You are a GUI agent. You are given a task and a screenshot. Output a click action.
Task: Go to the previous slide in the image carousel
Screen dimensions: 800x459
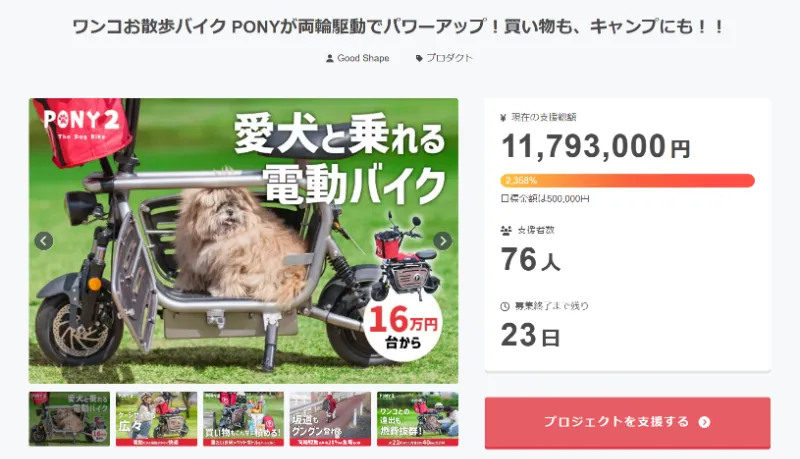coord(43,241)
